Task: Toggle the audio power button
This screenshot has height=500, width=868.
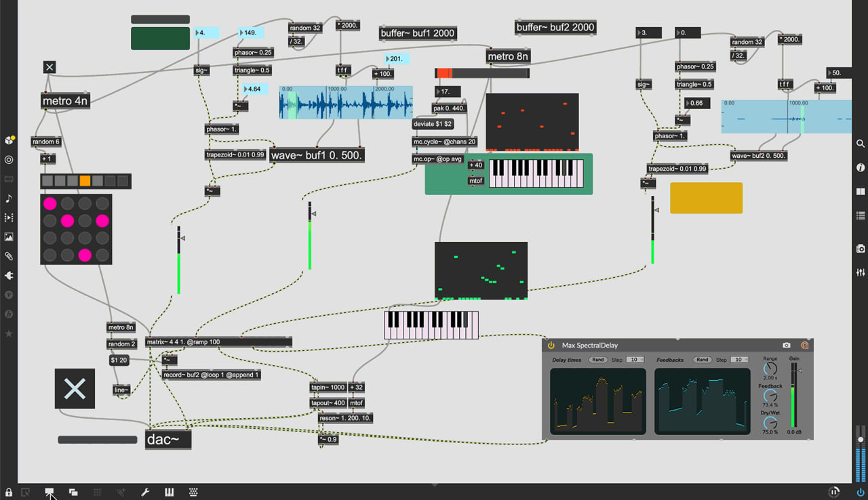Action: click(x=861, y=492)
